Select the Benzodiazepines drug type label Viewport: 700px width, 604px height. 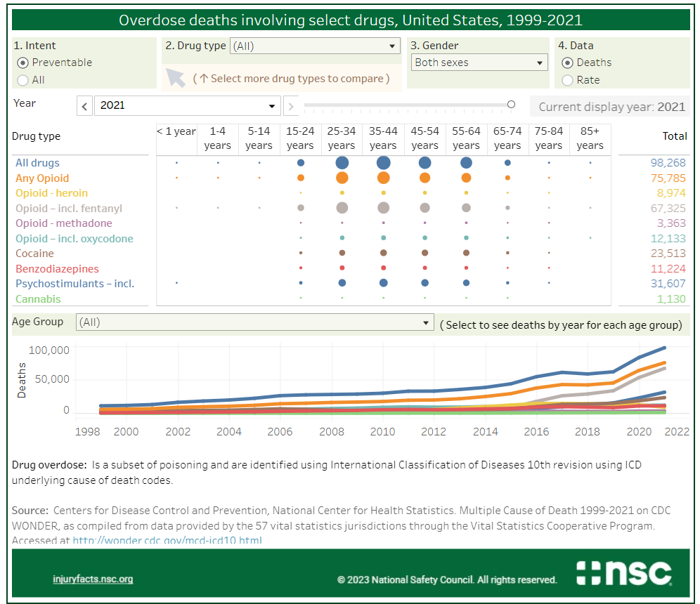pyautogui.click(x=57, y=269)
